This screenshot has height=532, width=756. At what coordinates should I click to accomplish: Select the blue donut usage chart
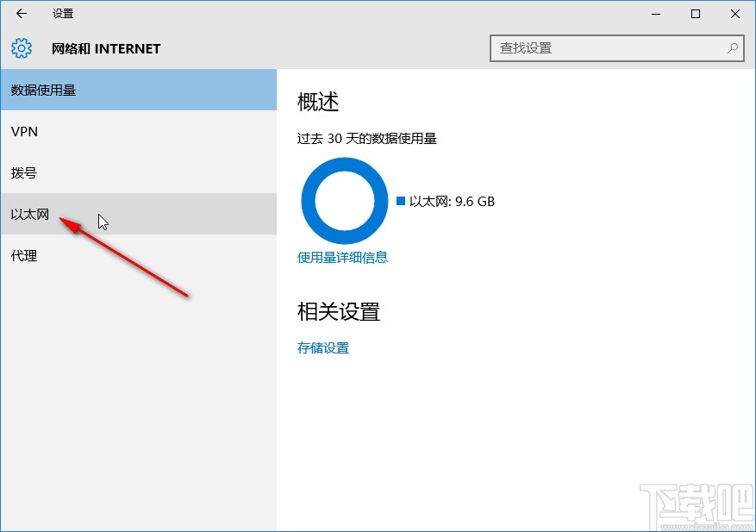(344, 201)
